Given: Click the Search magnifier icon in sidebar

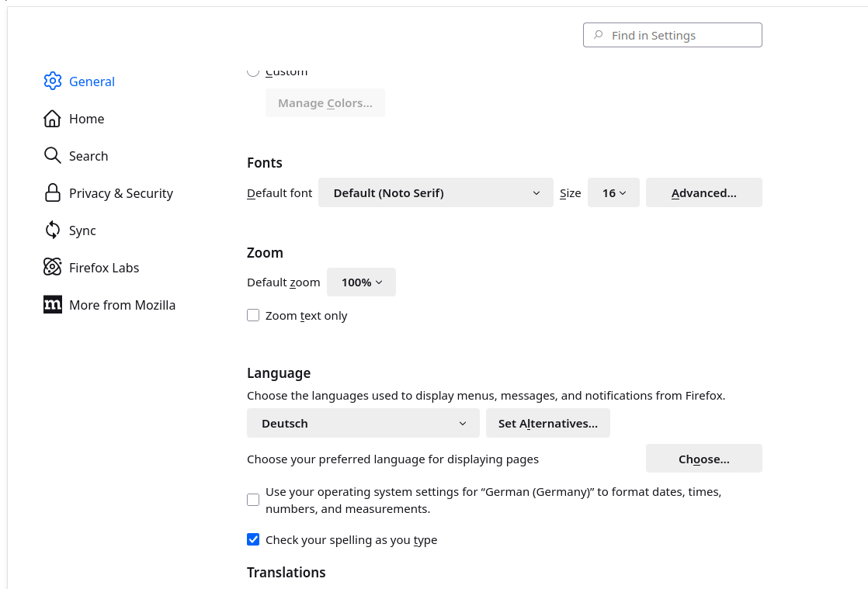Looking at the screenshot, I should [x=52, y=155].
